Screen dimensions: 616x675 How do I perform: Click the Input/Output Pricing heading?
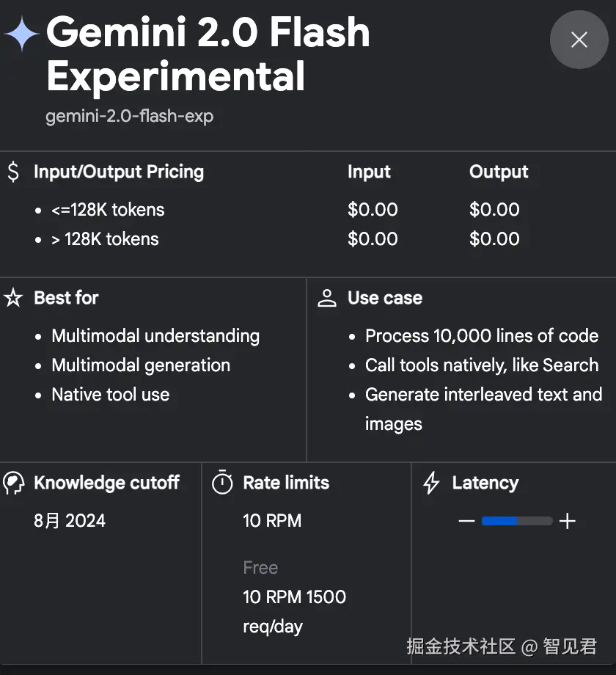(119, 172)
